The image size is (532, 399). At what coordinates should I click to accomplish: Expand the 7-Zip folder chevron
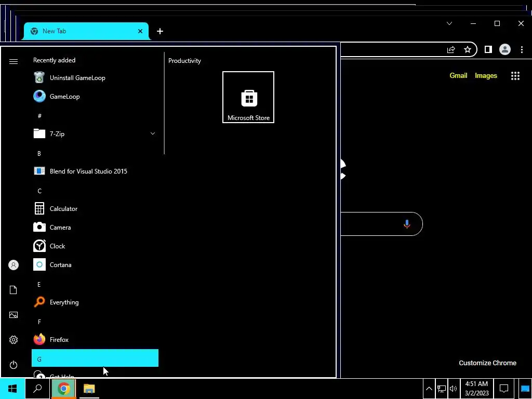[x=153, y=134]
